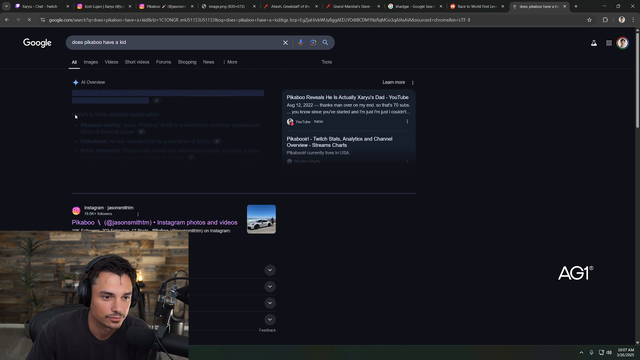Switch to the image.png tab

pos(226,6)
